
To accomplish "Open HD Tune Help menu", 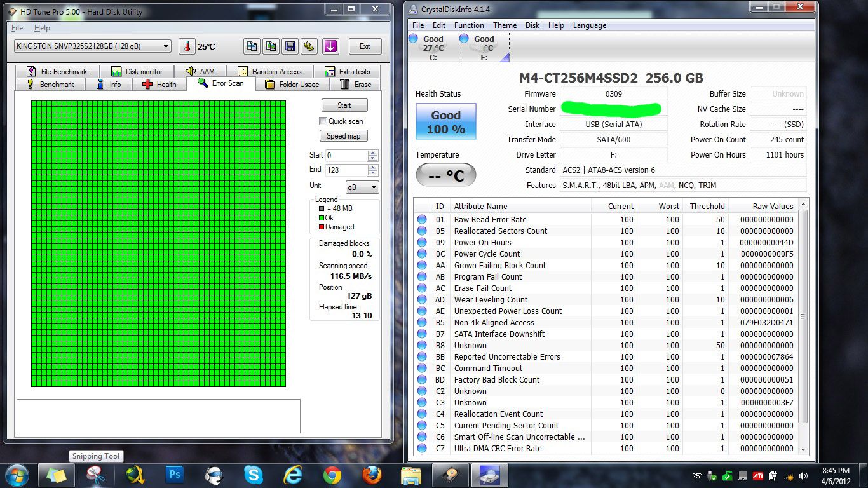I will coord(42,28).
